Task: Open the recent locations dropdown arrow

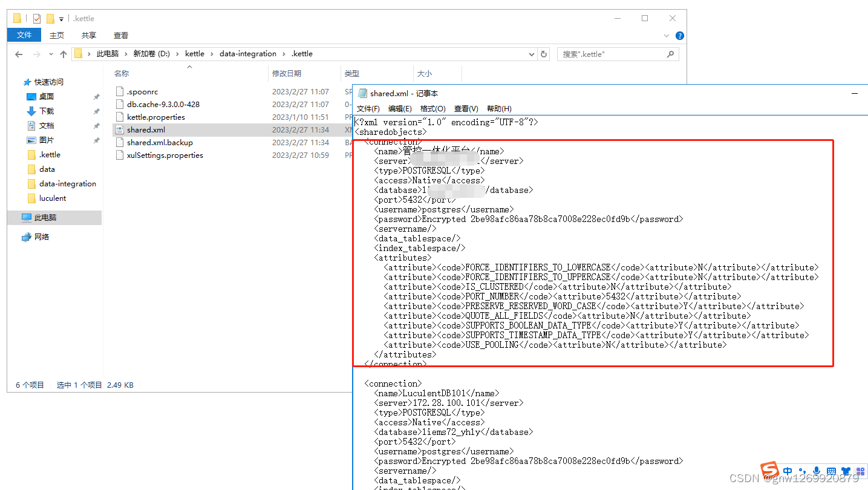Action: [51, 54]
